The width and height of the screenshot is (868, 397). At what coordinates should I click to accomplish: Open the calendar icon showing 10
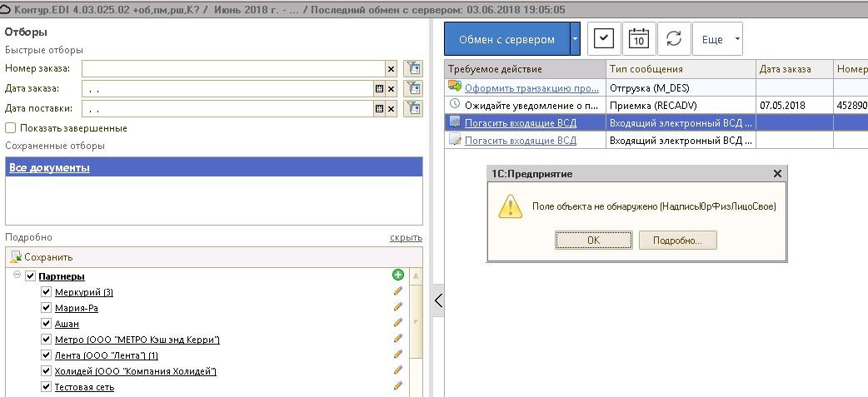639,39
